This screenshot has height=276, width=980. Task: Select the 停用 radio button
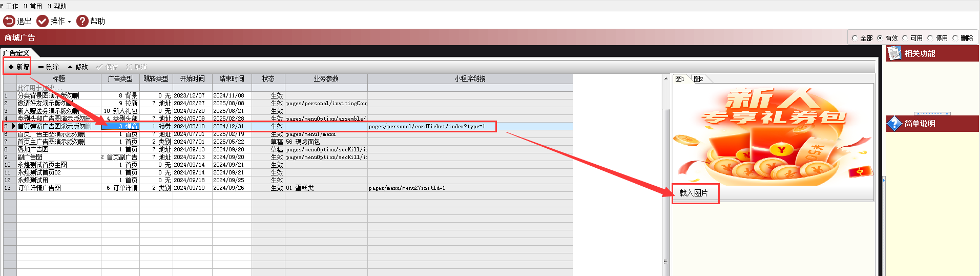click(930, 38)
